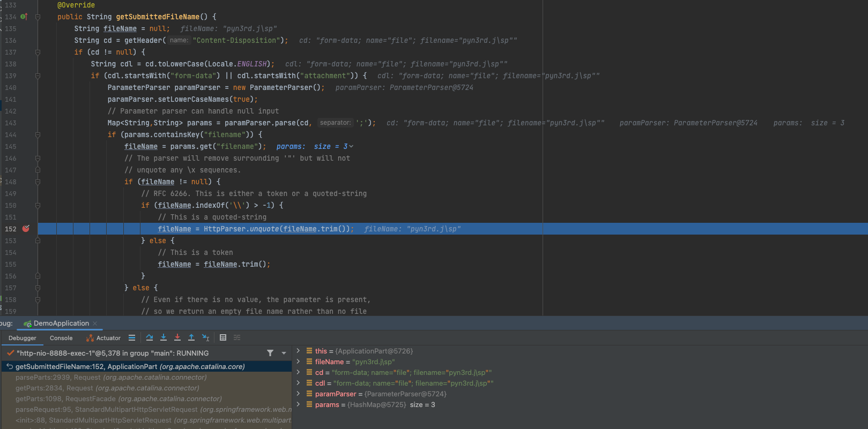This screenshot has width=868, height=429.
Task: Click the "Content-Disposition" string literal
Action: coord(236,40)
